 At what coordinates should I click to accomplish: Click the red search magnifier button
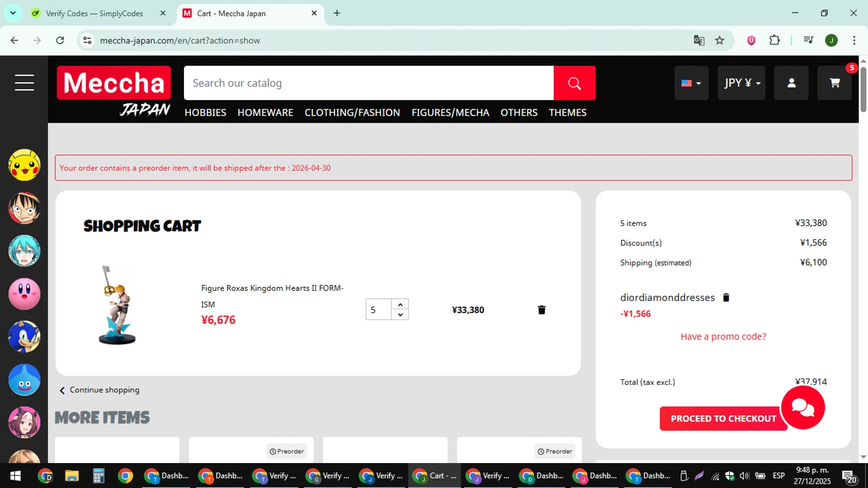574,83
